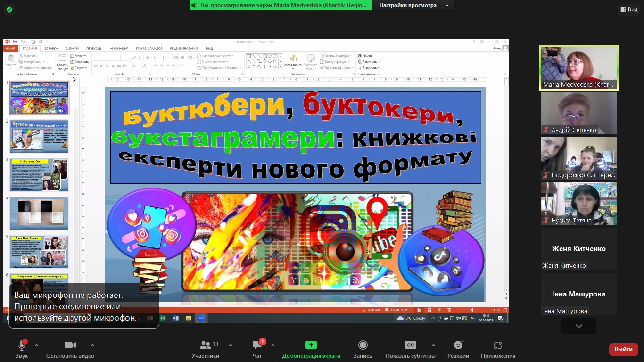Show subtitles with the CC icon

[x=411, y=345]
